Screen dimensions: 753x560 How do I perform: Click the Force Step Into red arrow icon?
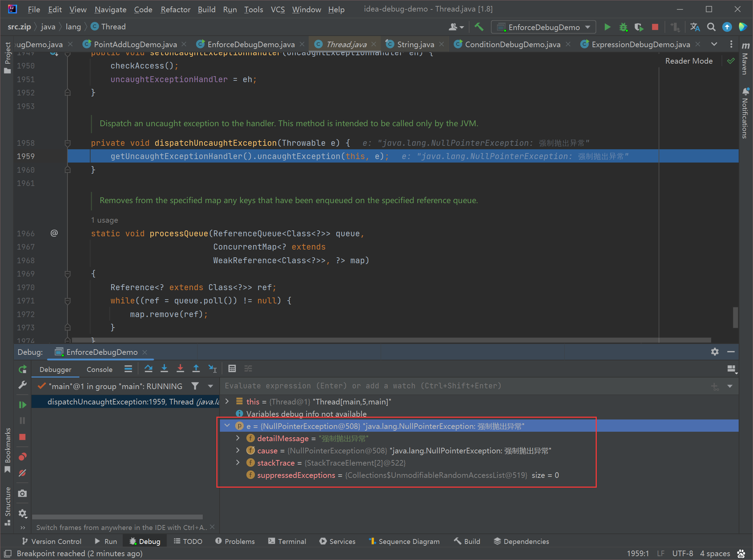(180, 368)
